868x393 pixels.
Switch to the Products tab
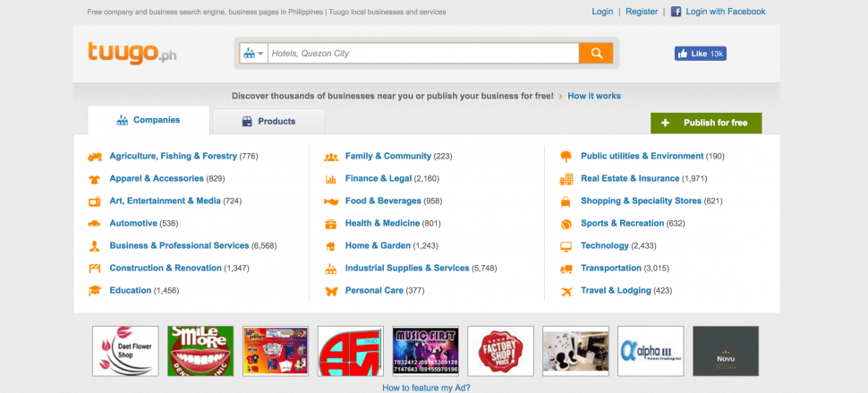(x=268, y=121)
